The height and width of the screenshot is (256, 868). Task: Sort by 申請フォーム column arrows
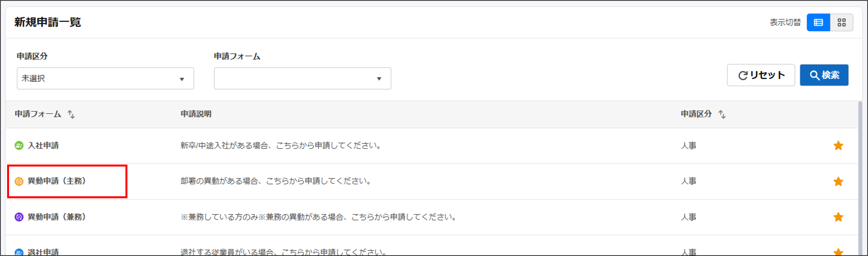pyautogui.click(x=71, y=114)
